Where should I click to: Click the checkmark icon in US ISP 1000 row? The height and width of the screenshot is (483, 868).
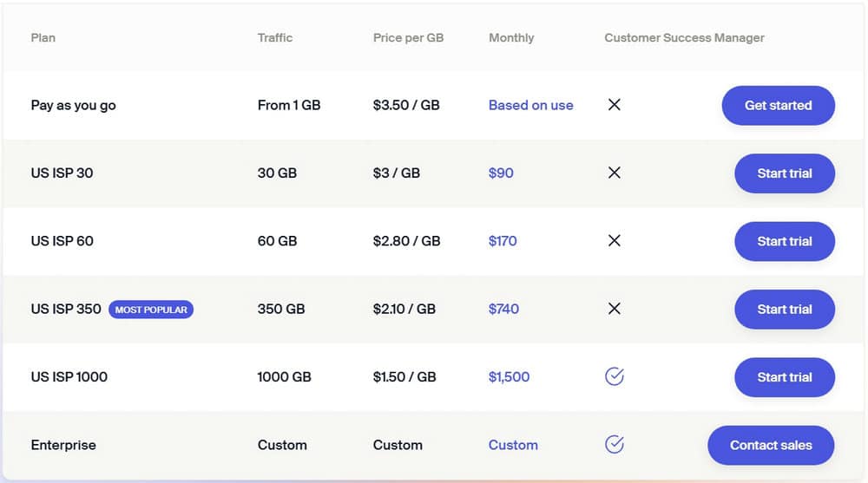[615, 376]
